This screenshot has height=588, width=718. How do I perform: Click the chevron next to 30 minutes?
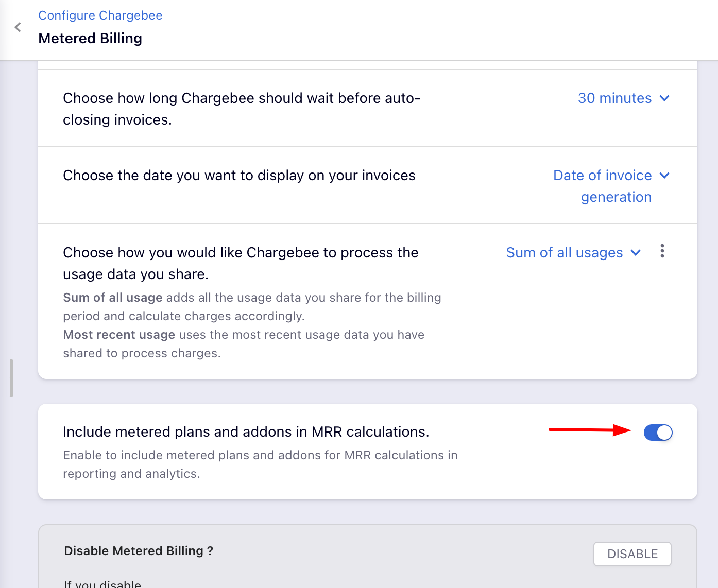(x=664, y=98)
